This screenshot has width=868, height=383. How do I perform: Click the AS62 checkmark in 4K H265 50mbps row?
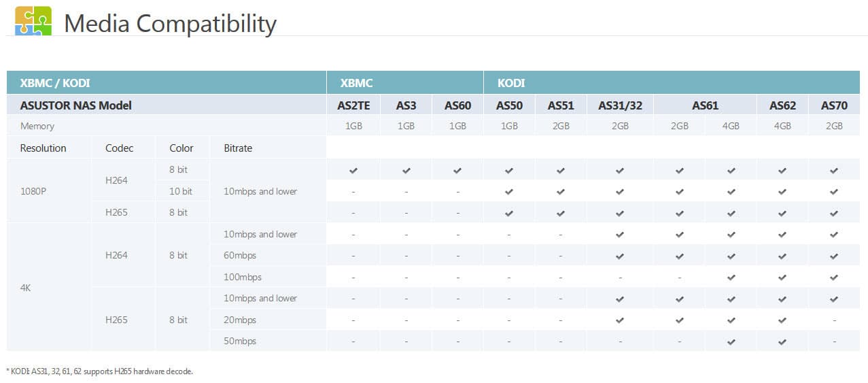782,342
